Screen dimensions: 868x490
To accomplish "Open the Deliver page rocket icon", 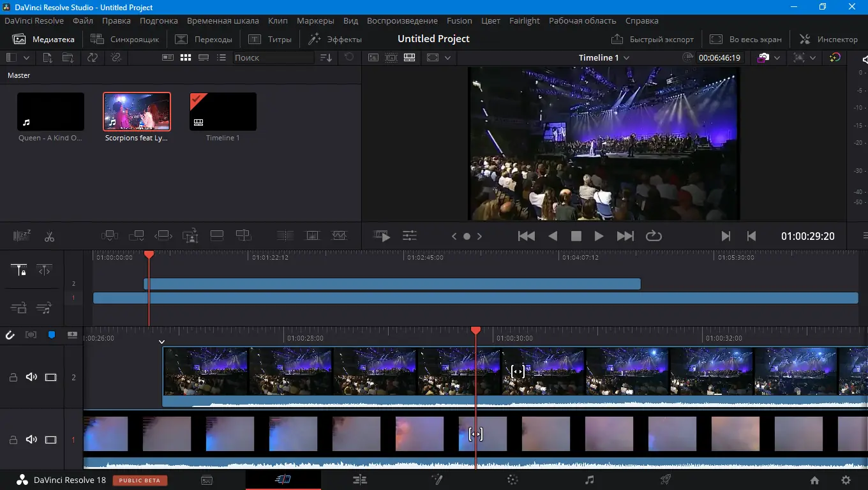I will pyautogui.click(x=664, y=479).
